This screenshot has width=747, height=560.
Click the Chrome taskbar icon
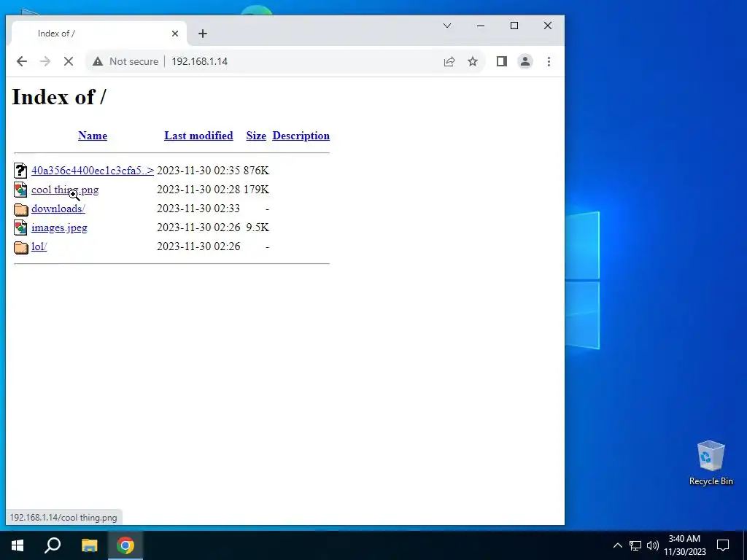[x=125, y=545]
